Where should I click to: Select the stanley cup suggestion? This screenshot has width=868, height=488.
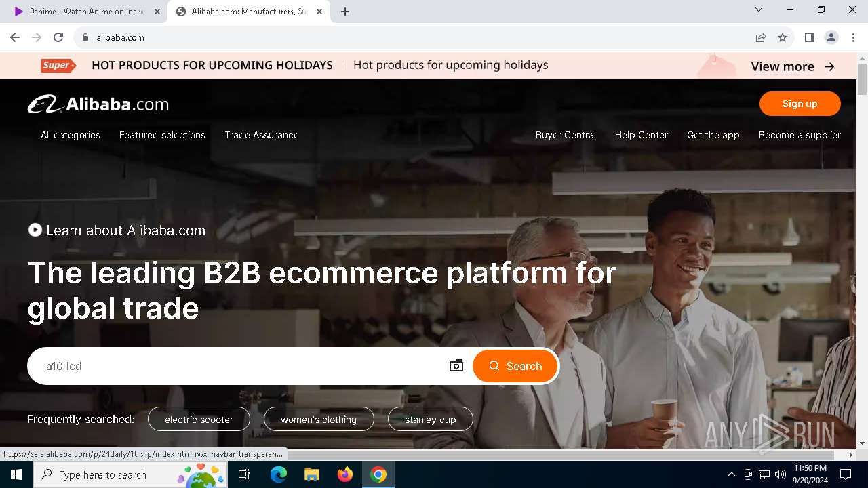pos(431,420)
